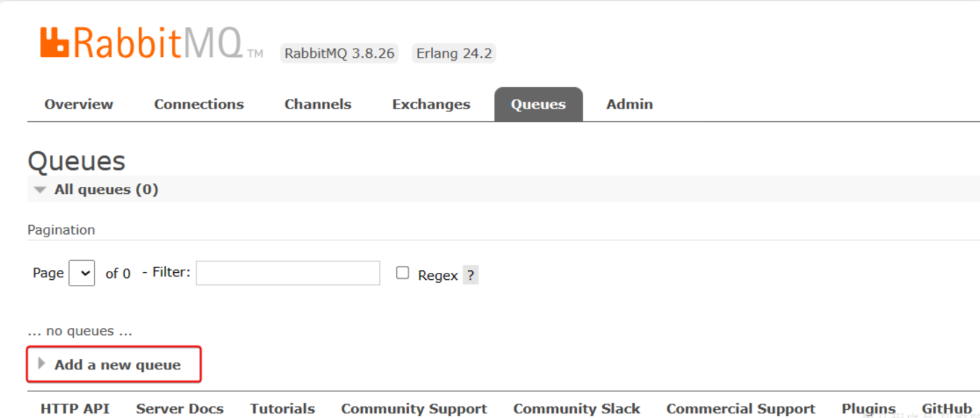The width and height of the screenshot is (980, 418).
Task: Open the Page number dropdown
Action: 82,273
